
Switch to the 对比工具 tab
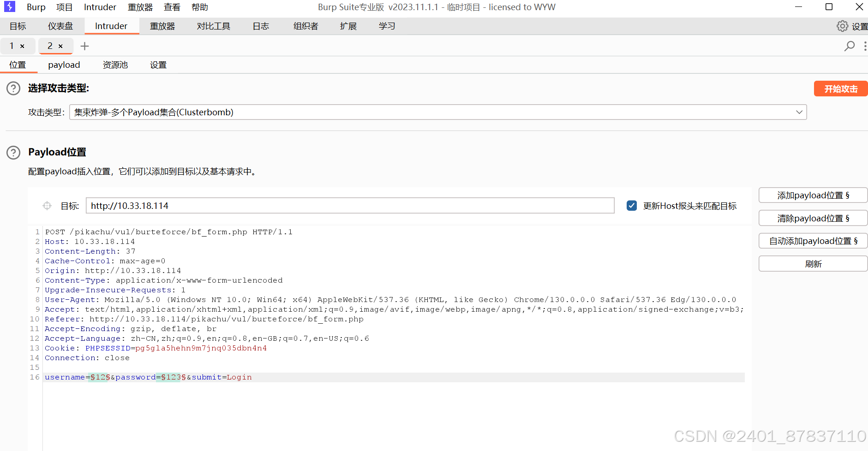213,26
